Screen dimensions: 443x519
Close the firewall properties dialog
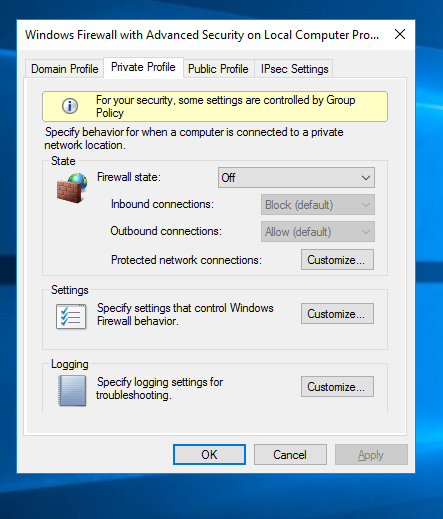click(x=400, y=34)
